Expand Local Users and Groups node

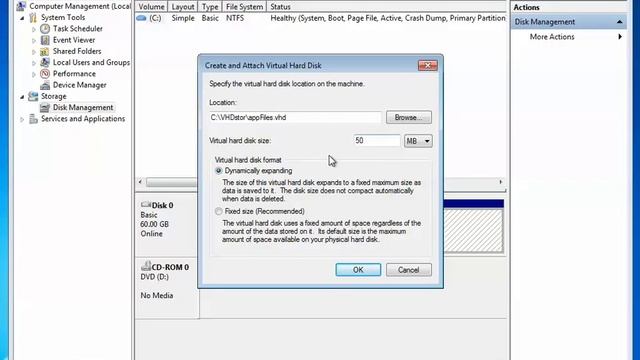click(34, 63)
